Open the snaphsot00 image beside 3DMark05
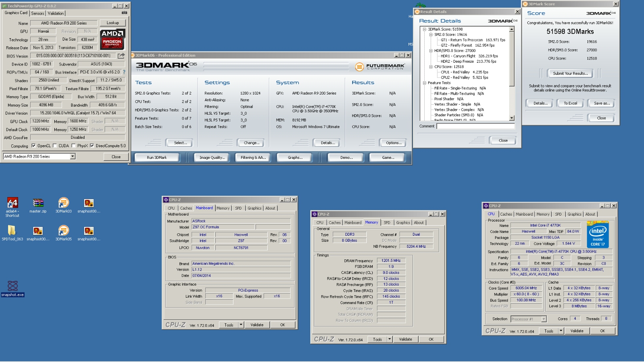Screen dimensions: 644x362 [89, 233]
